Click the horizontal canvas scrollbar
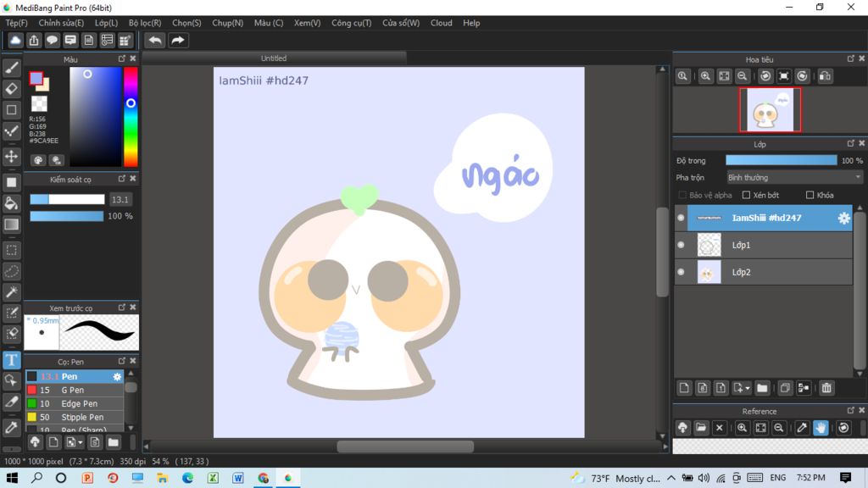868x488 pixels. [405, 446]
